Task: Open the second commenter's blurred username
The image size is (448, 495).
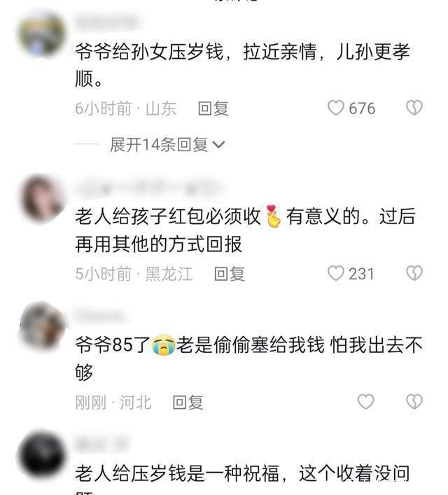Action: click(149, 188)
